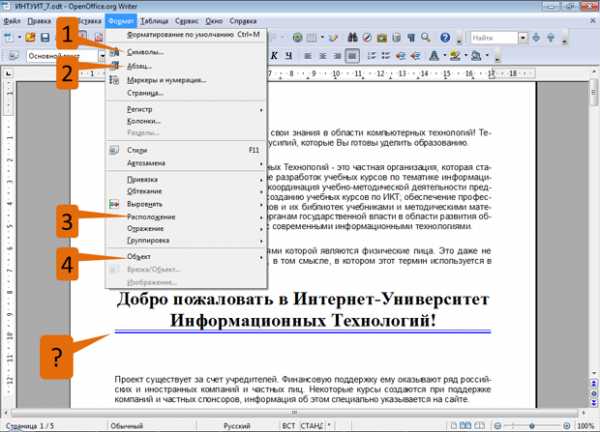Screen dimensions: 600x432
Task: Toggle Justified alignment button
Action: pos(352,56)
